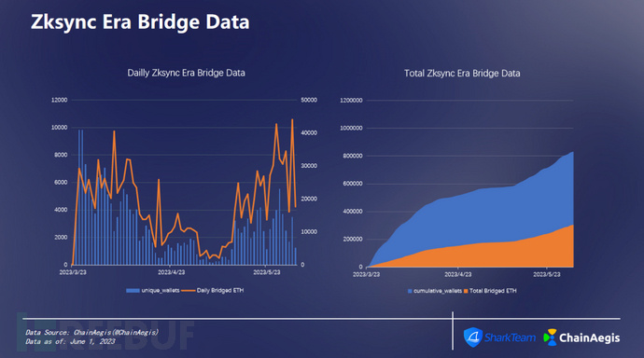Click the 2023/3/23 date on total chart axis
This screenshot has width=644, height=358.
[x=367, y=274]
